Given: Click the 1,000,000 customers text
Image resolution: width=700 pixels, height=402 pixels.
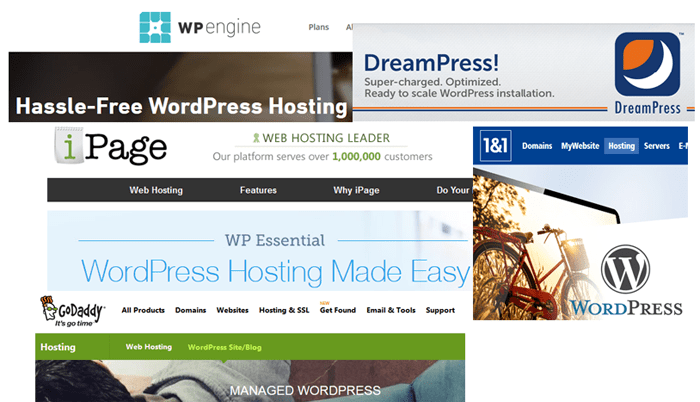Looking at the screenshot, I should tap(382, 156).
